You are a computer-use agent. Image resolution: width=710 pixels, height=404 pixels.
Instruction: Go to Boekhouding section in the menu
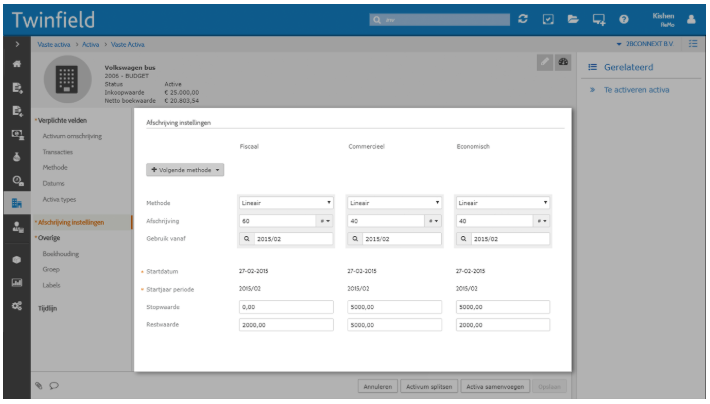61,254
